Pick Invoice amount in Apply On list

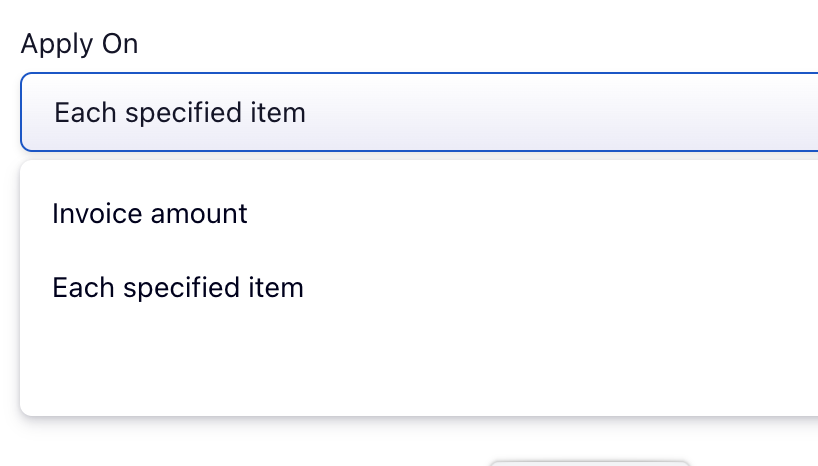(x=150, y=214)
